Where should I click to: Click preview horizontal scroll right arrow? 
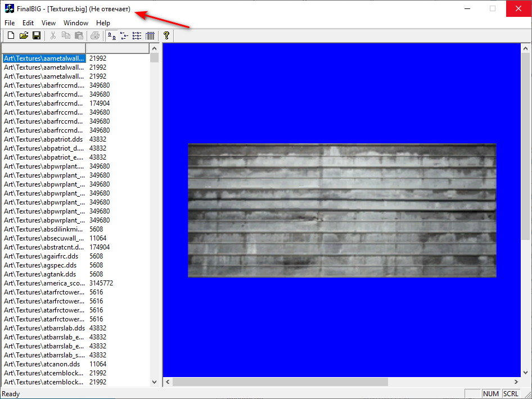[516, 382]
